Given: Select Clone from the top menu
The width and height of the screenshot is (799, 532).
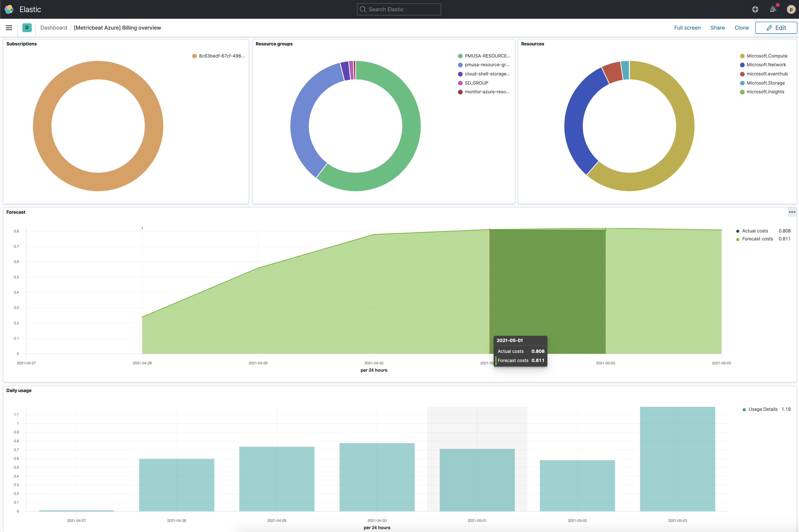Looking at the screenshot, I should click(x=741, y=27).
